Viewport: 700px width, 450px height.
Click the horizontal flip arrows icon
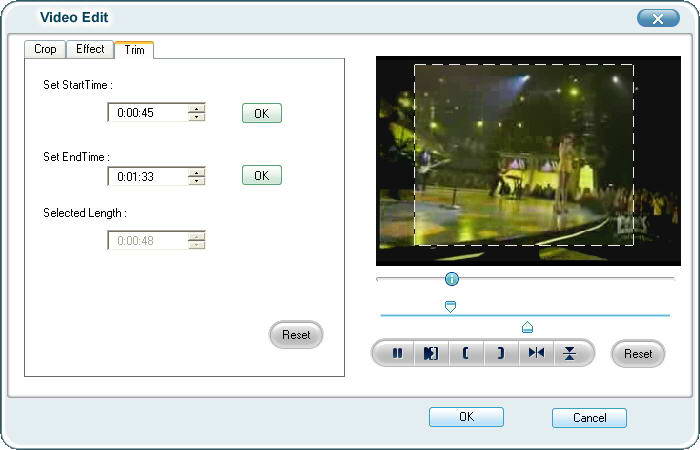pos(536,353)
